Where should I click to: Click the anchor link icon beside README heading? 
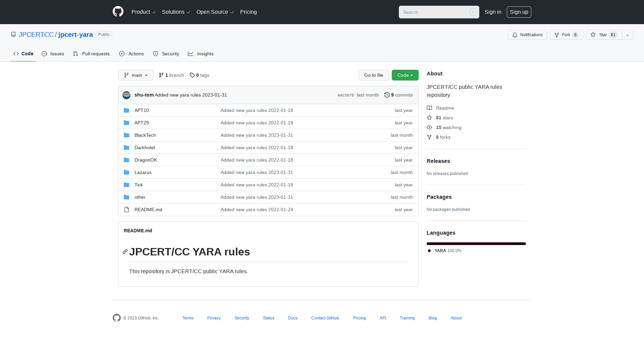pyautogui.click(x=125, y=251)
